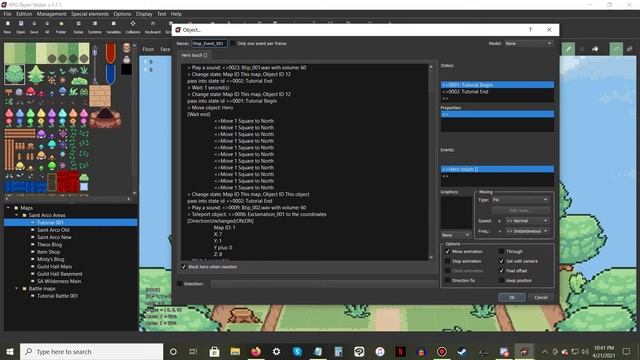Open Steam from the taskbar
Viewport: 640px width, 360px height.
point(462,351)
